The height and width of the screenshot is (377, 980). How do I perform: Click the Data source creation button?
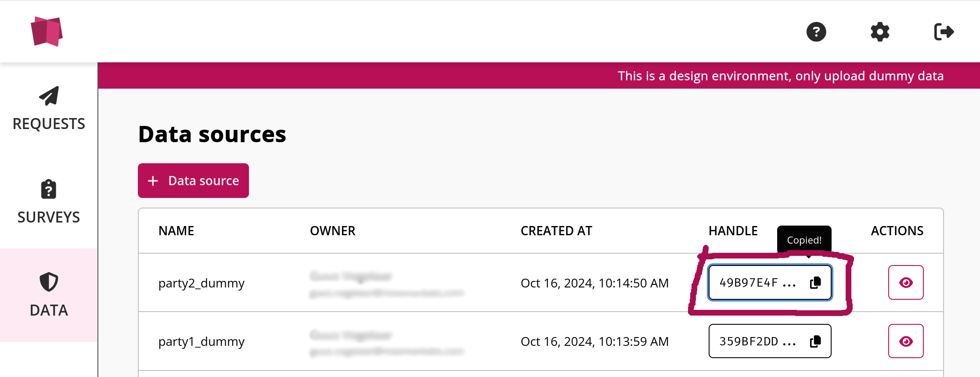[x=193, y=180]
